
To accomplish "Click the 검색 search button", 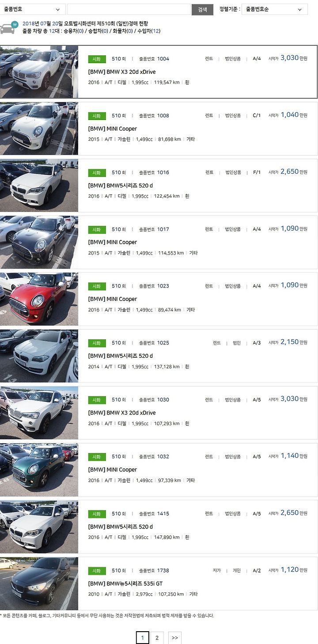I will 202,9.
